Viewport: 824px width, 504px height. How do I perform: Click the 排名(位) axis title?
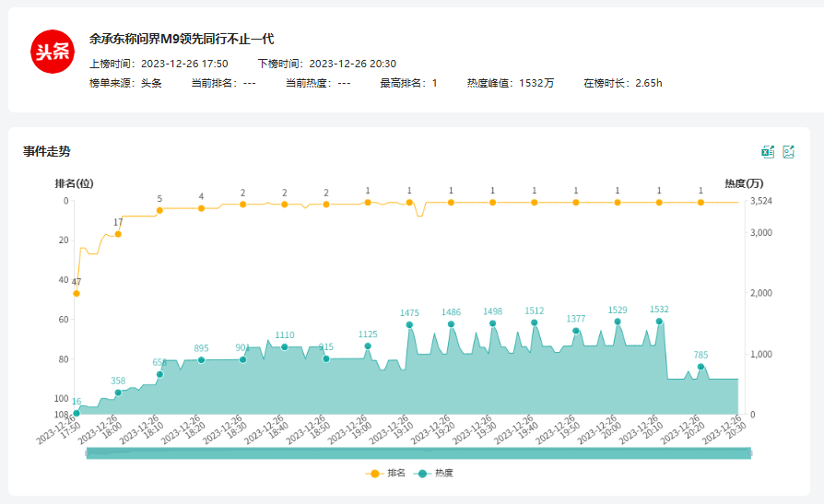click(x=74, y=183)
